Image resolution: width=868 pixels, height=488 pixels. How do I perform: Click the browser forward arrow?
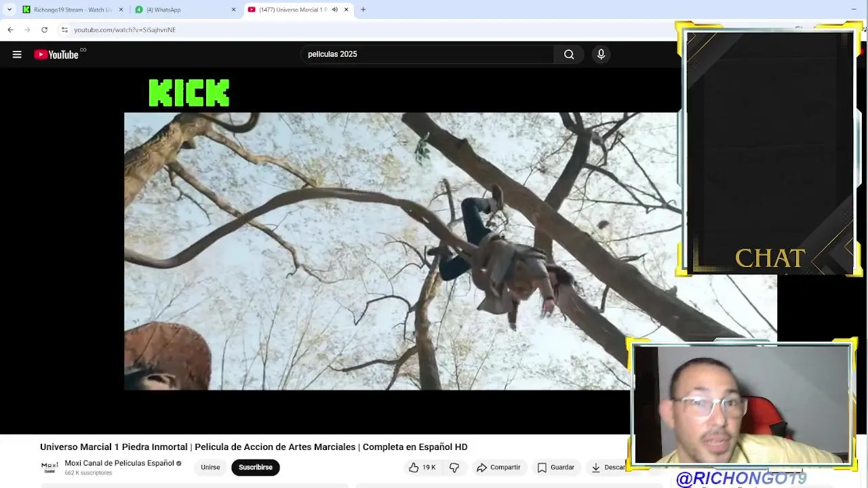(27, 30)
